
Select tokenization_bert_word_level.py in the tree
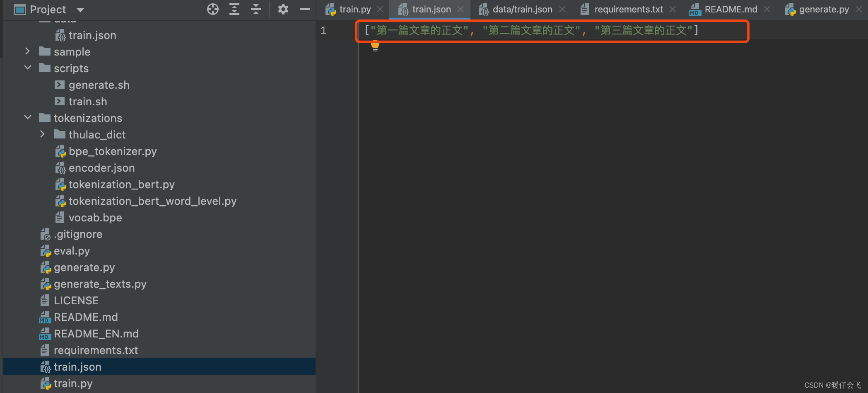[x=152, y=201]
